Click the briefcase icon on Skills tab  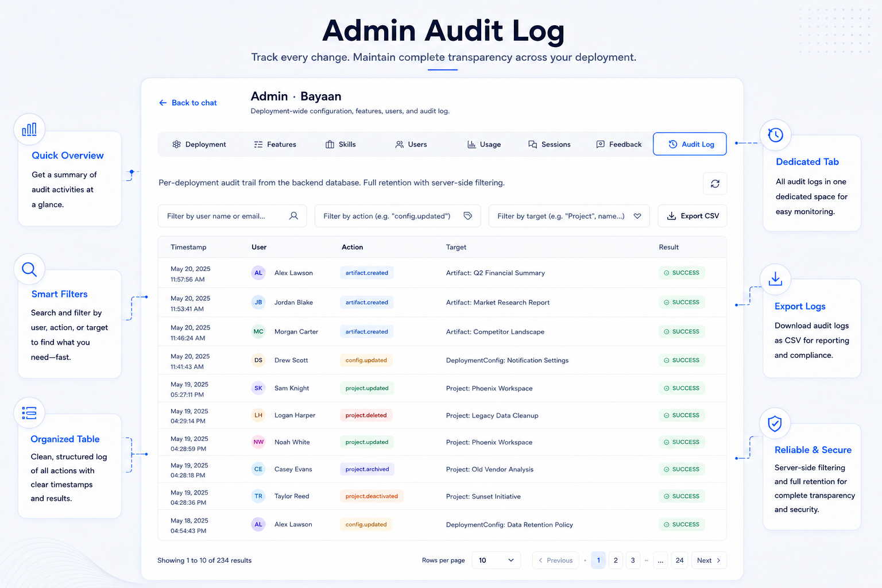tap(330, 144)
